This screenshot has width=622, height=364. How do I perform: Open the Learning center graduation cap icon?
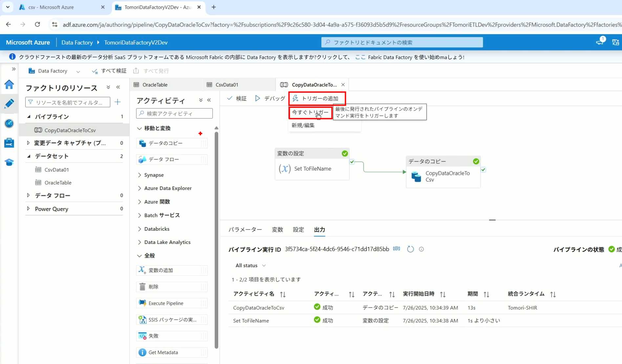(x=9, y=162)
